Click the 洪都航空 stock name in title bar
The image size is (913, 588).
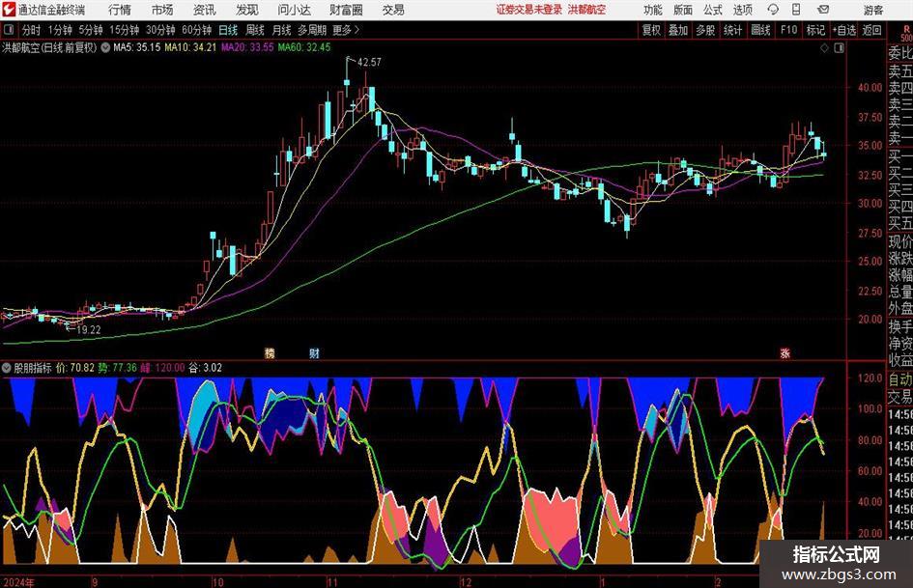587,10
